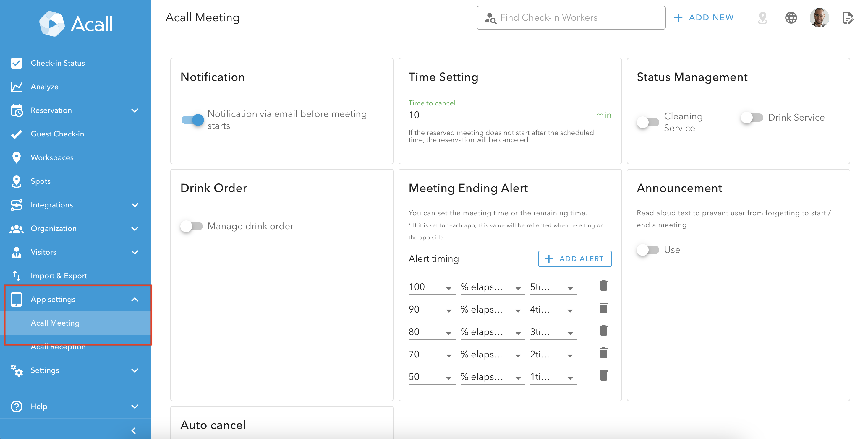Open Guest Check-in menu item
Screen dimensions: 868x439
click(x=76, y=134)
